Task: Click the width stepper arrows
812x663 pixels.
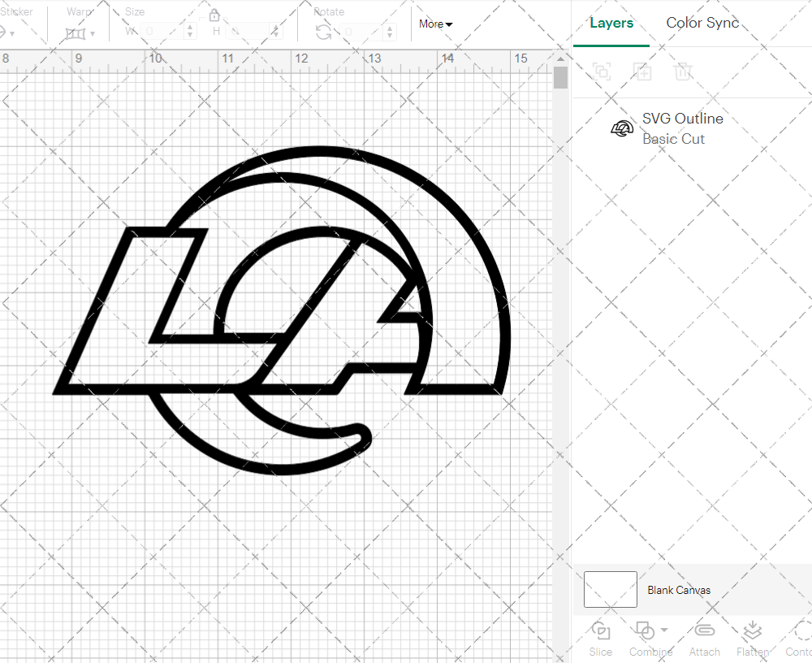Action: (190, 31)
